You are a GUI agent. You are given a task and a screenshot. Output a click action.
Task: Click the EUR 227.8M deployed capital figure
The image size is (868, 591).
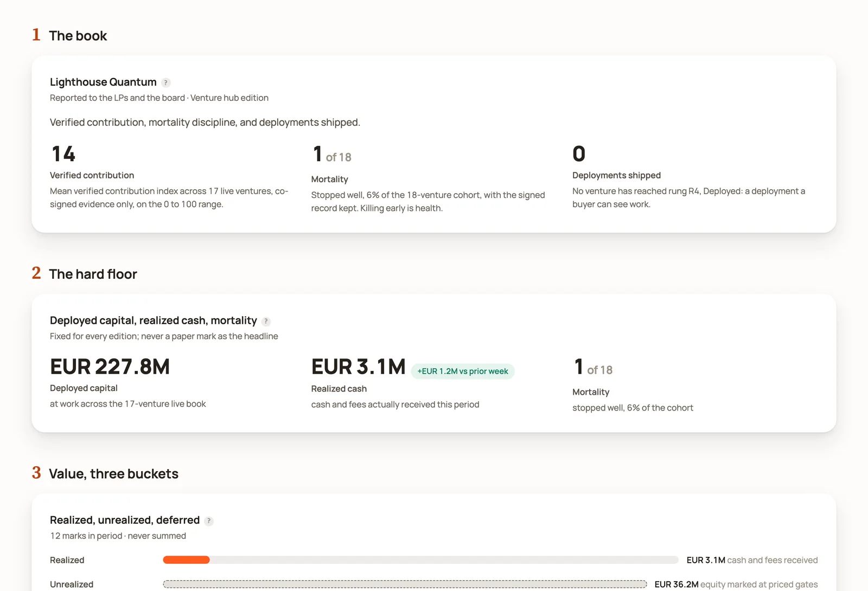110,367
